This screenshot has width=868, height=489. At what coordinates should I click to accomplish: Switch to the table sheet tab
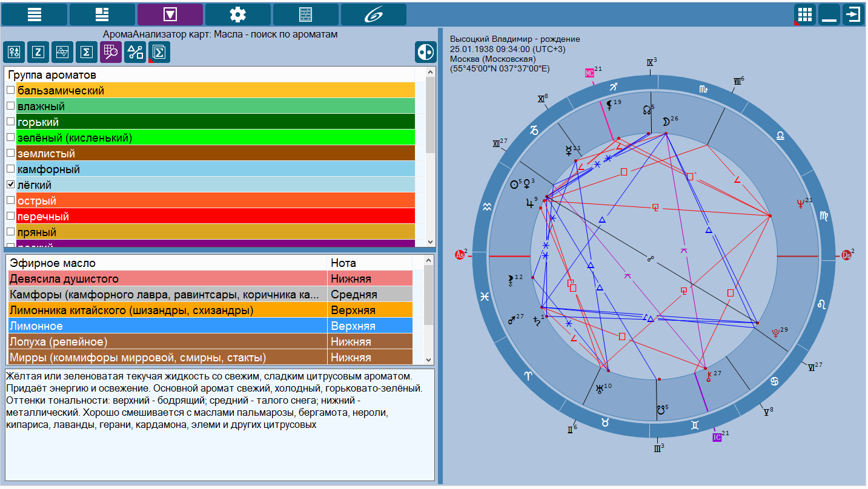(x=306, y=15)
